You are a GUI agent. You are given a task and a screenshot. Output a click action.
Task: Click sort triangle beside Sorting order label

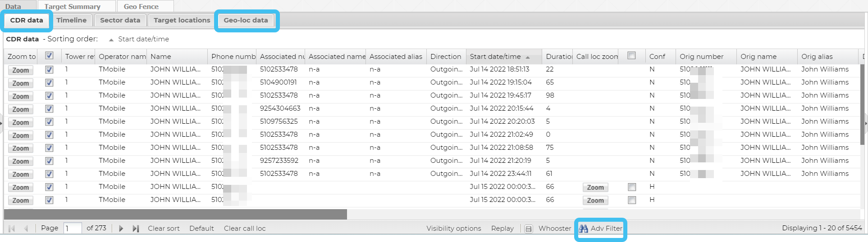coord(111,40)
